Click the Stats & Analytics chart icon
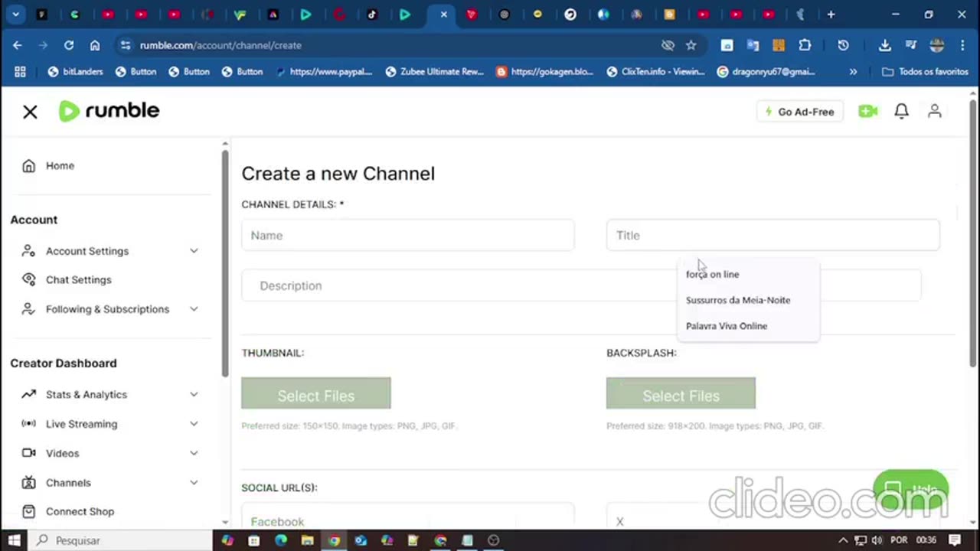Screen dimensions: 980x551 (x=28, y=395)
